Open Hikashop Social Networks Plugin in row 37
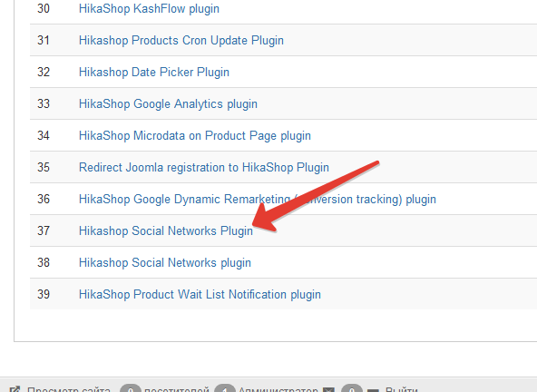 point(166,231)
